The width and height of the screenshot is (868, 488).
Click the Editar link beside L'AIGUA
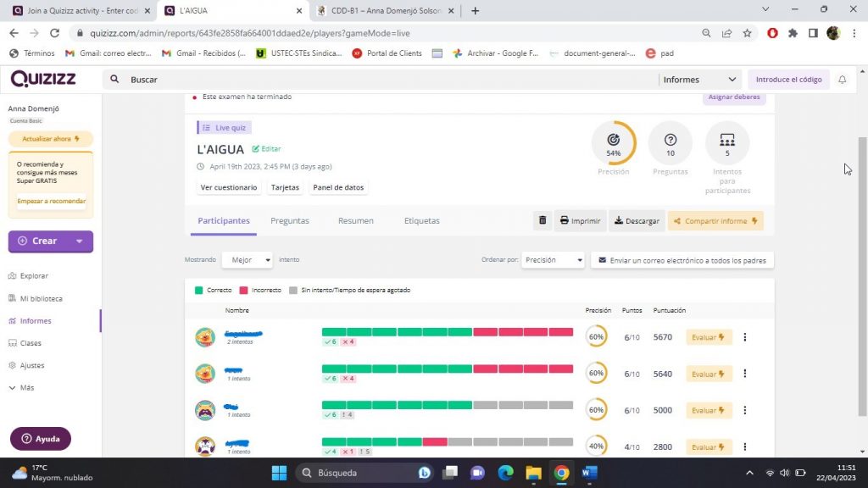coord(266,149)
